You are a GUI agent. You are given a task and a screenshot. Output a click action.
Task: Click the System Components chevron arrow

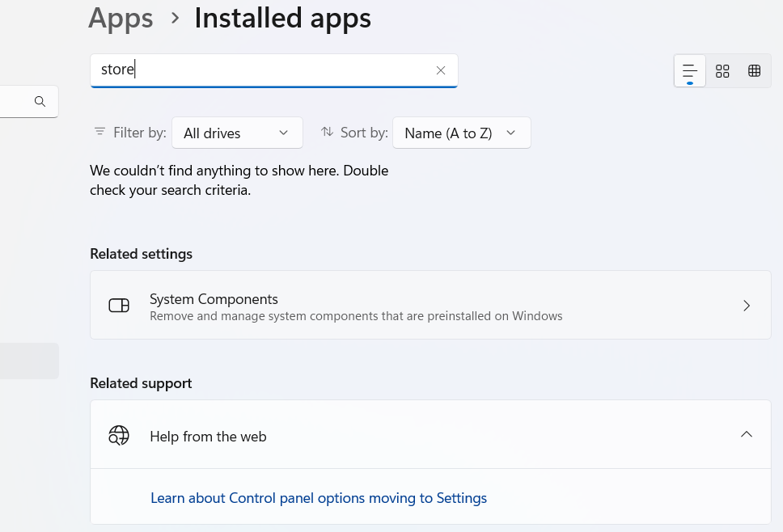click(x=746, y=306)
